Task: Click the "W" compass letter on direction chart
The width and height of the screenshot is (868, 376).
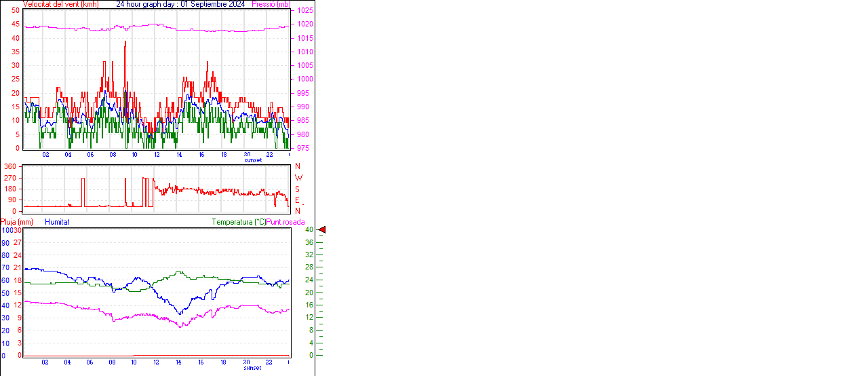Action: (298, 178)
